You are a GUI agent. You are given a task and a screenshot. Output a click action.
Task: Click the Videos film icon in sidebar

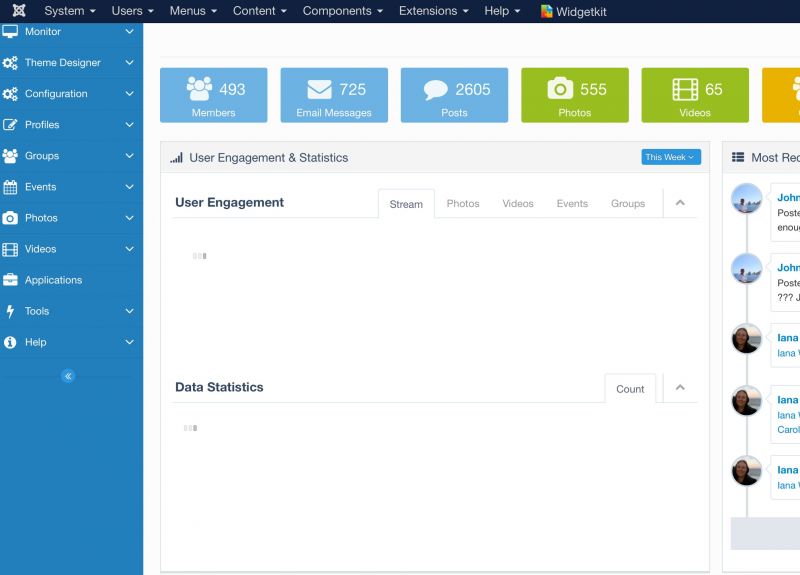pyautogui.click(x=10, y=249)
